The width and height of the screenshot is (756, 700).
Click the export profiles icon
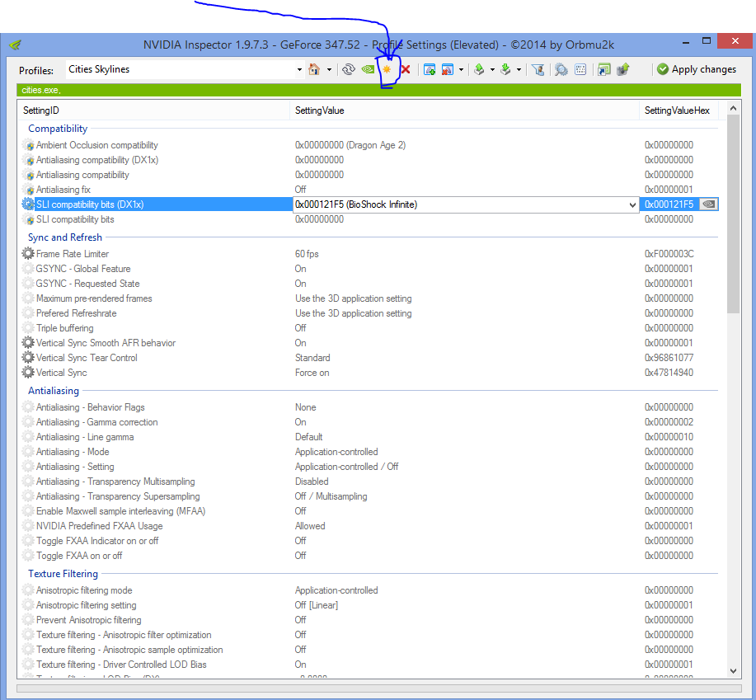pos(479,70)
